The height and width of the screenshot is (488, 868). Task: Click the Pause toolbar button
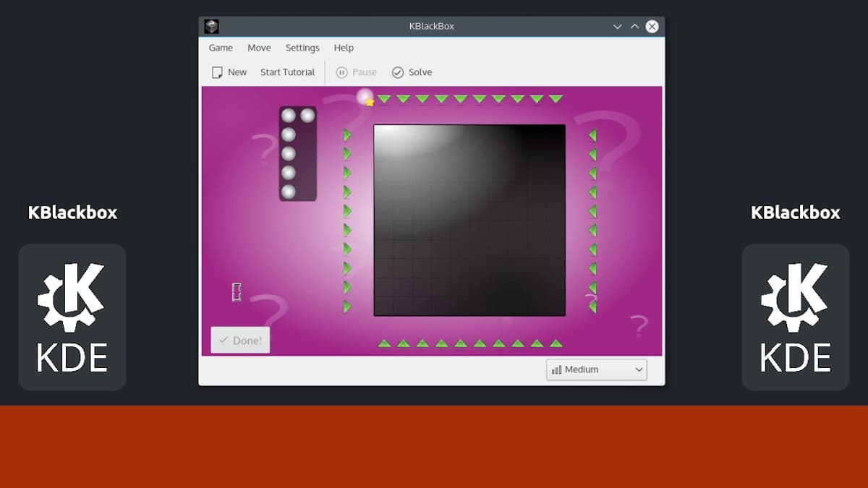(x=357, y=72)
